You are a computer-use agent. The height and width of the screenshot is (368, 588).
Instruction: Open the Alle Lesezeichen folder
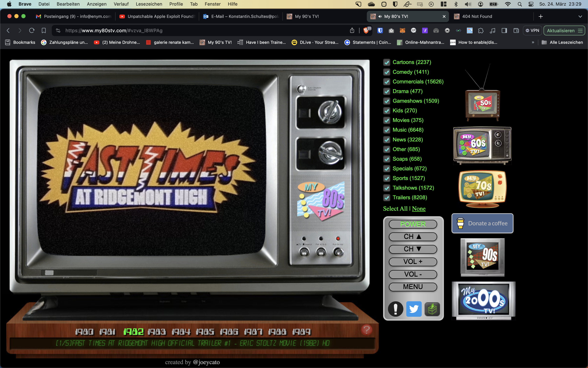tap(562, 42)
